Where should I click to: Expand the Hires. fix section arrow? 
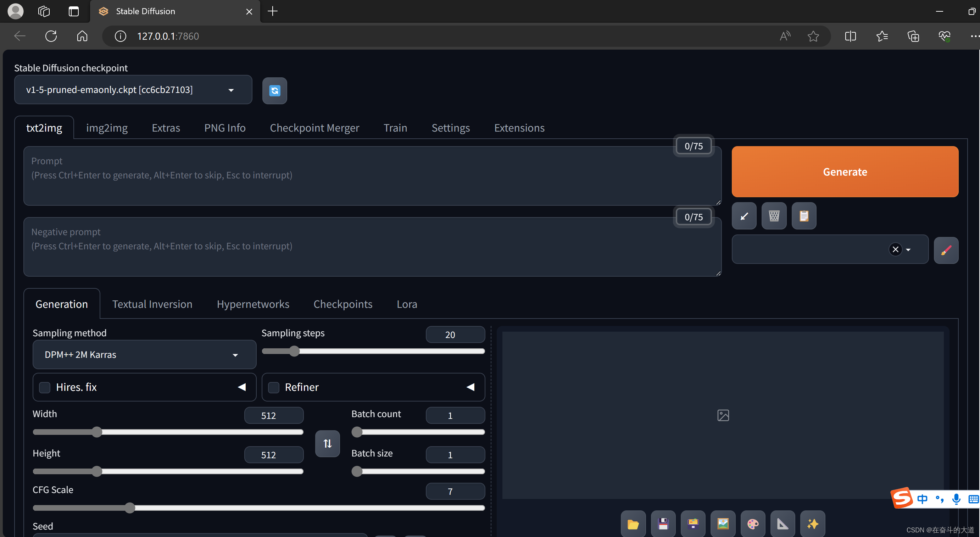(x=241, y=387)
